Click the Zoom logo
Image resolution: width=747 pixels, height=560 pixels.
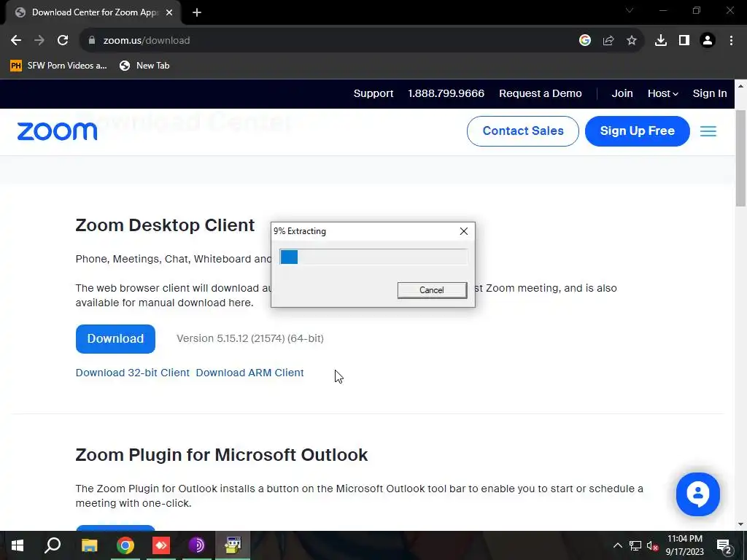point(57,131)
